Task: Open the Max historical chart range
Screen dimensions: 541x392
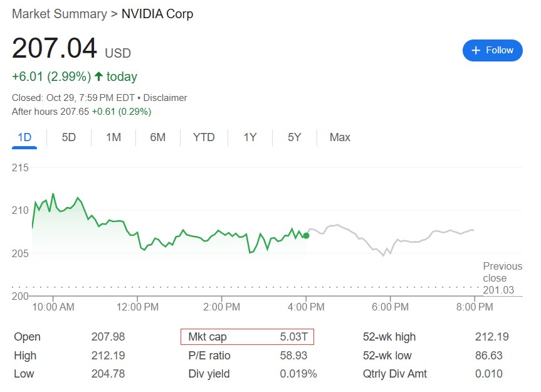Action: [x=339, y=137]
